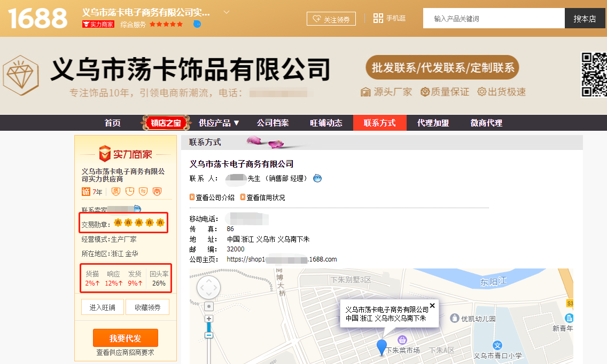This screenshot has width=607, height=364.
Task: Click the 实力商家 shield logo in sidebar
Action: point(126,154)
